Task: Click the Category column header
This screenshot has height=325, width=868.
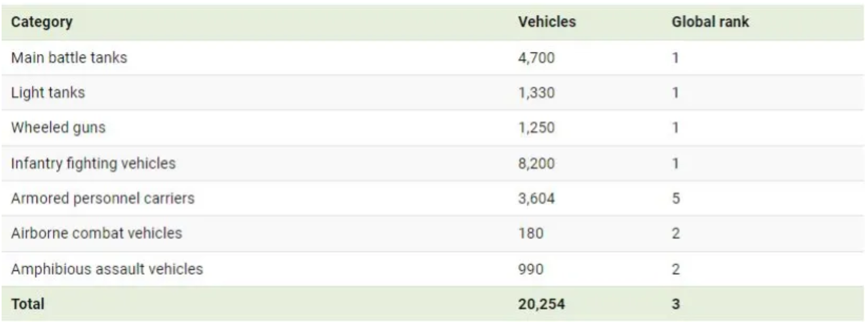Action: click(x=42, y=22)
